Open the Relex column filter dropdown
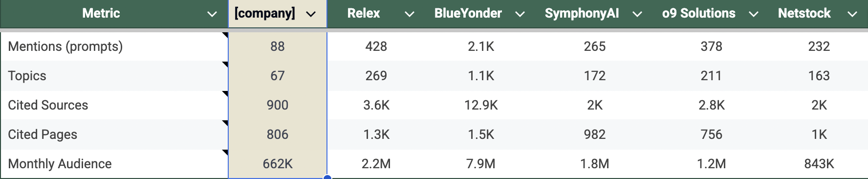Viewport: 868px width, 179px height. click(410, 14)
